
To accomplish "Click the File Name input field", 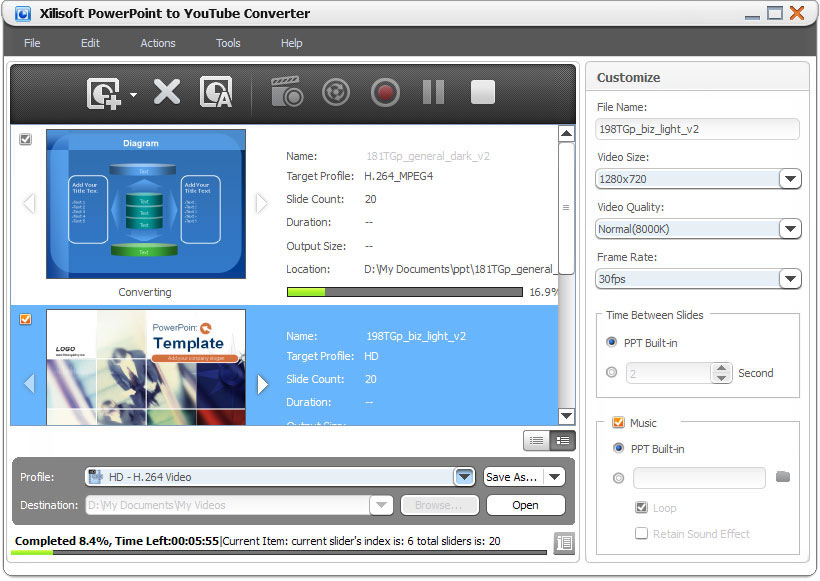I will 697,129.
